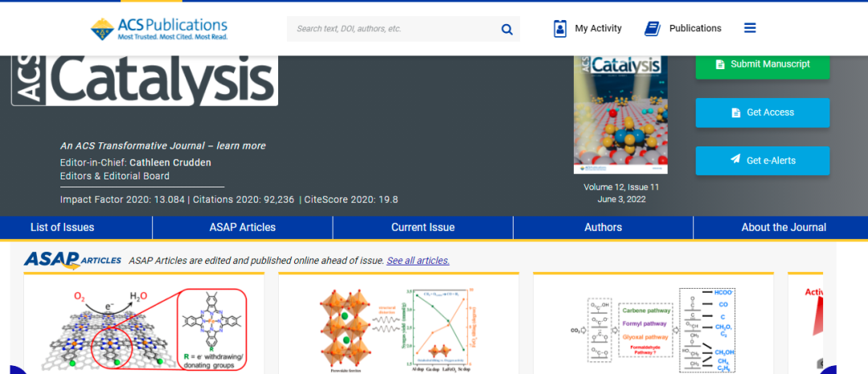This screenshot has width=868, height=374.
Task: Expand the Authors menu
Action: (x=603, y=228)
